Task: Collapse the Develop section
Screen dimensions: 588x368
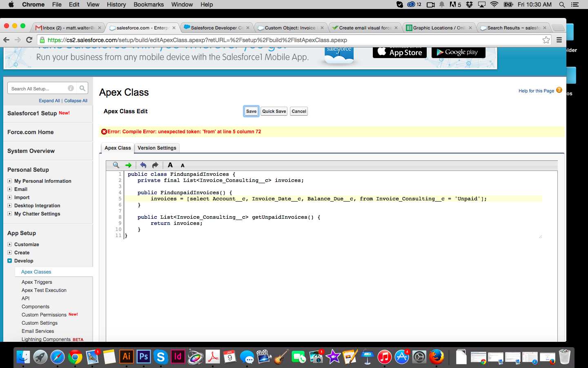Action: [10, 261]
